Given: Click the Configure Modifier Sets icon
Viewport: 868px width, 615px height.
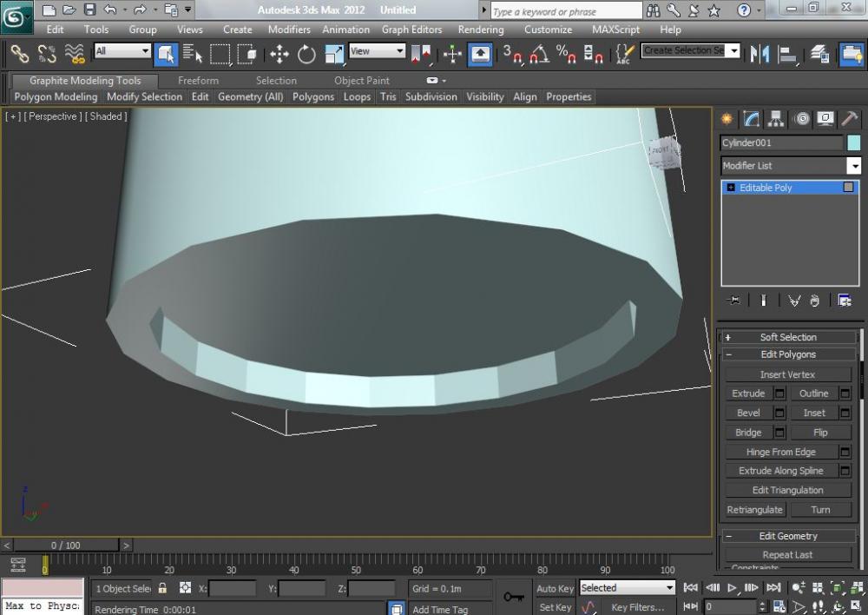Looking at the screenshot, I should click(845, 301).
